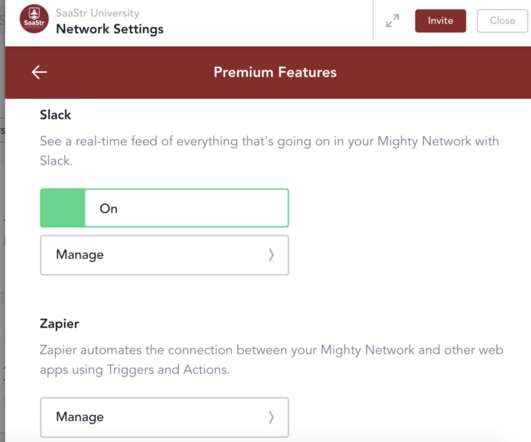Expand panel using the fullscreen arrows icon

coord(392,21)
